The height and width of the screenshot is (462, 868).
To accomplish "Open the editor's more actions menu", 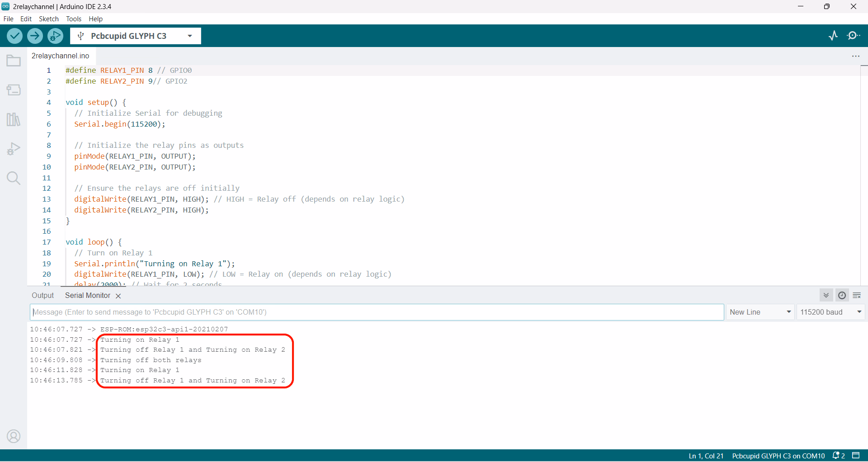I will [x=856, y=56].
